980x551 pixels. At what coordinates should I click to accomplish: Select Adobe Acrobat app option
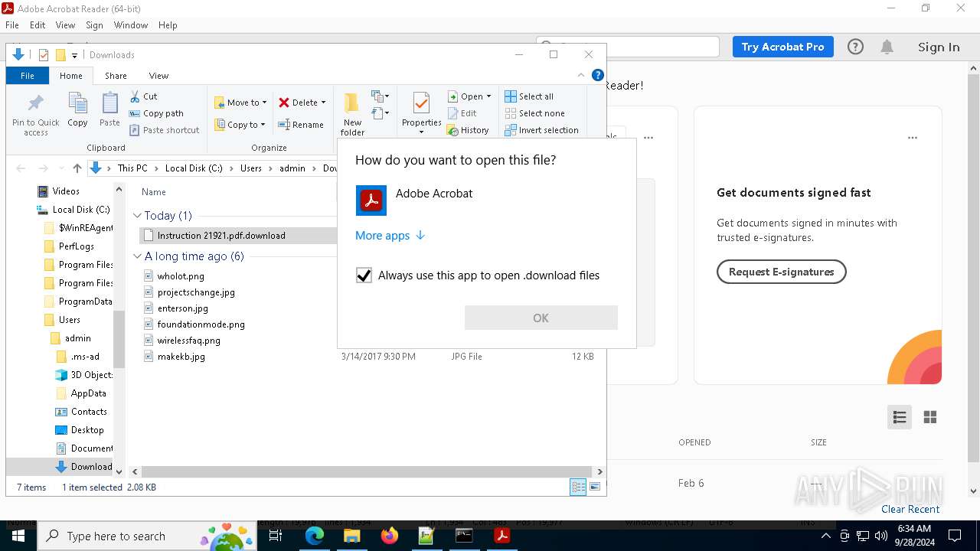pyautogui.click(x=487, y=201)
